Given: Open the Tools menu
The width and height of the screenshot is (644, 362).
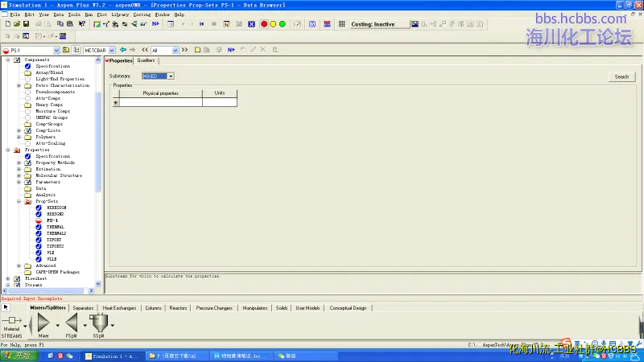Looking at the screenshot, I should (x=74, y=14).
